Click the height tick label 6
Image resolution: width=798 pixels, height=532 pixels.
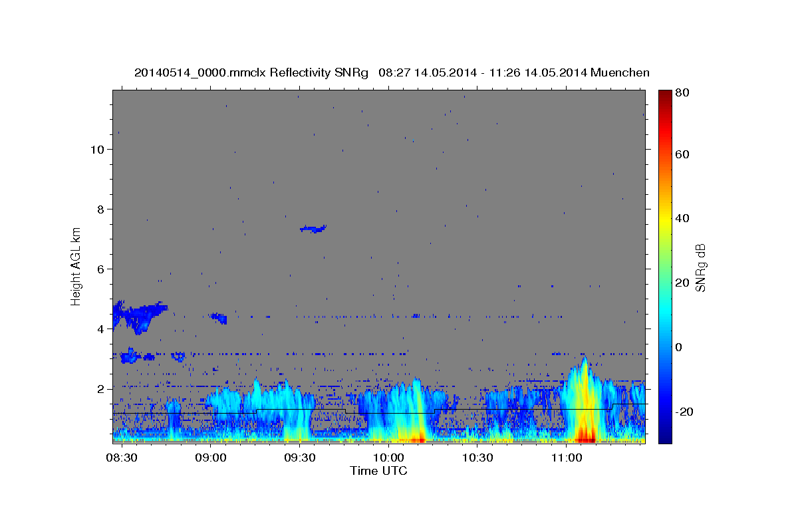coord(102,269)
